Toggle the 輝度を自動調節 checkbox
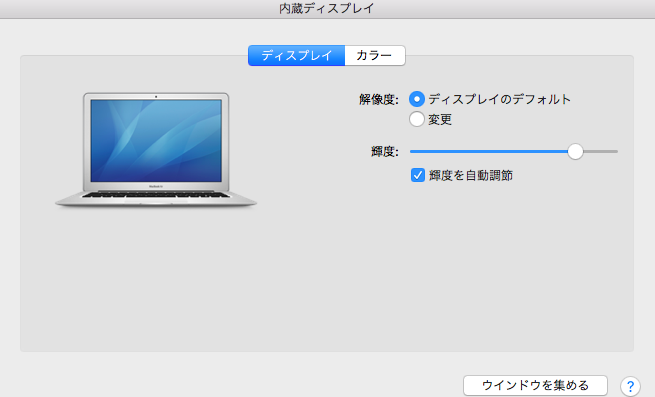Viewport: 655px width, 397px height. coord(418,175)
